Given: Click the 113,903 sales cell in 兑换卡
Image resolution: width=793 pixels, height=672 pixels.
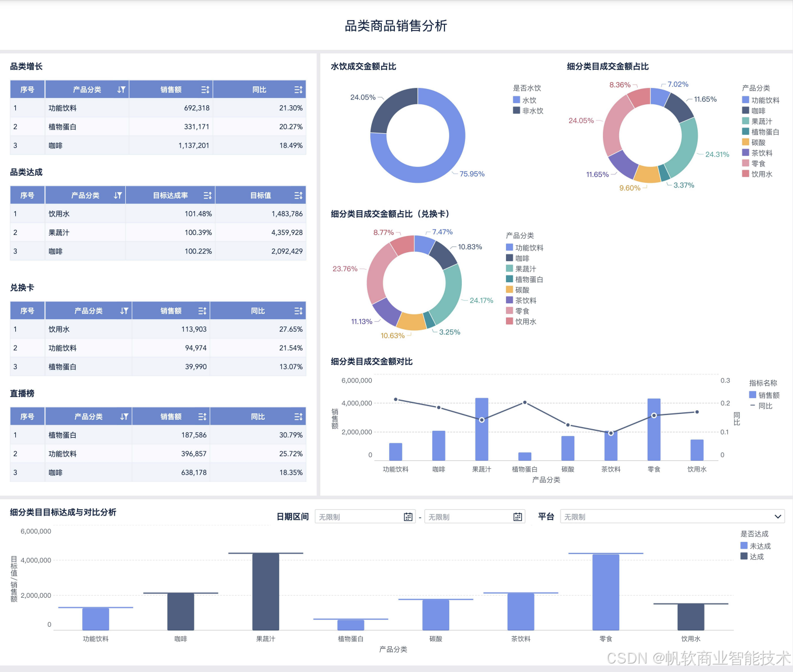Looking at the screenshot, I should coord(171,329).
